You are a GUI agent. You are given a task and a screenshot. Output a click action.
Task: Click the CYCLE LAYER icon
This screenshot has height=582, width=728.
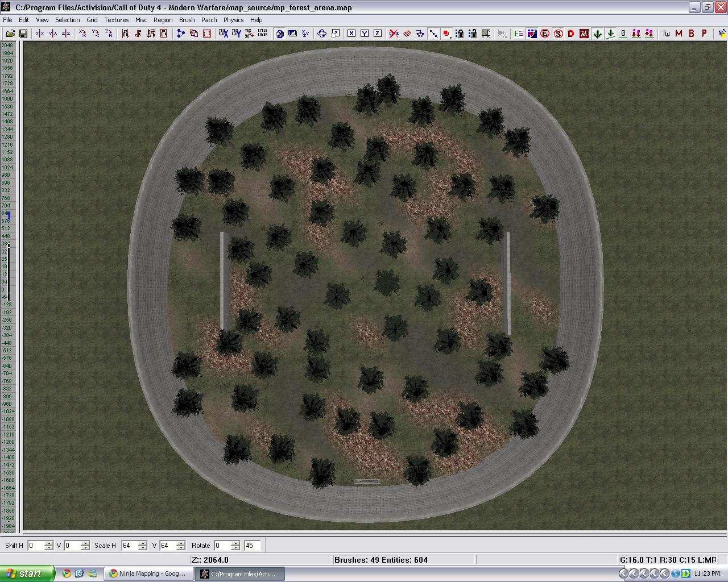(262, 34)
